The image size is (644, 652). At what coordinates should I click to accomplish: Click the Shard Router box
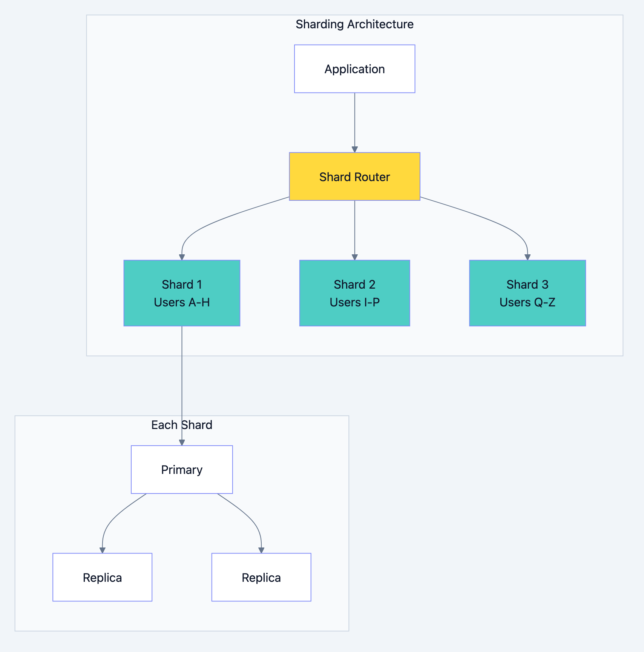pos(354,177)
